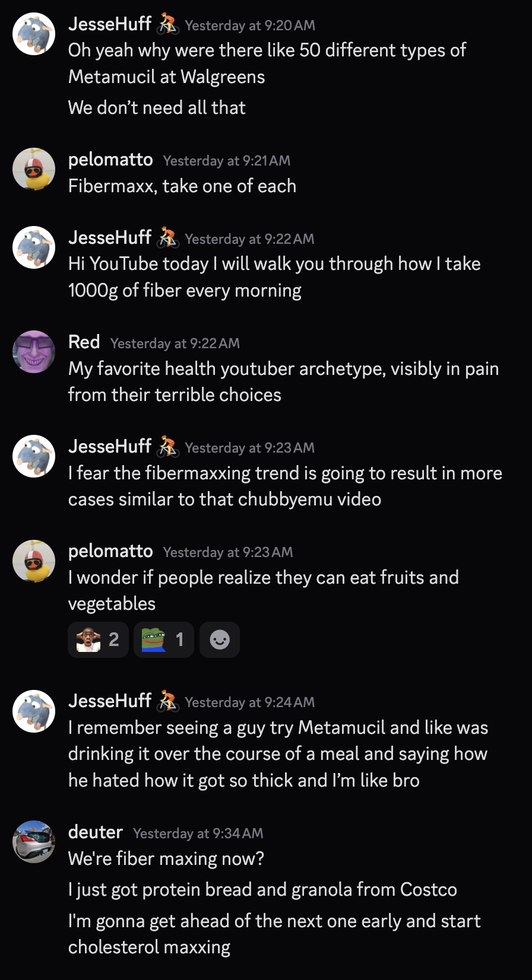Open the deuter username profile
532x980 pixels.
click(x=95, y=832)
